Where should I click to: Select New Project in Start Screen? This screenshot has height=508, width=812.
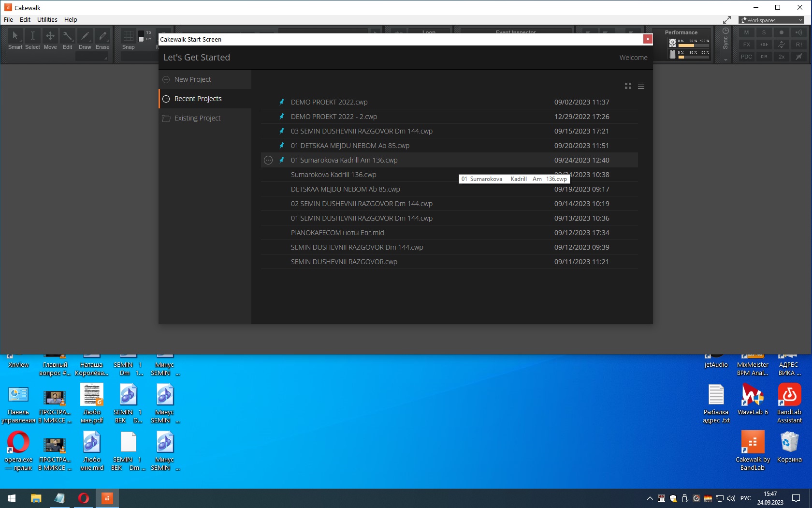pyautogui.click(x=205, y=79)
